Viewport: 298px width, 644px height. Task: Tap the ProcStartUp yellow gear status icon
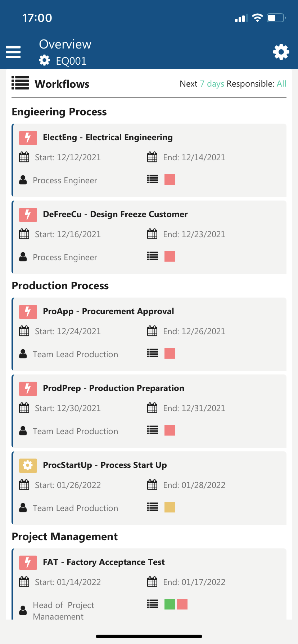tap(28, 465)
